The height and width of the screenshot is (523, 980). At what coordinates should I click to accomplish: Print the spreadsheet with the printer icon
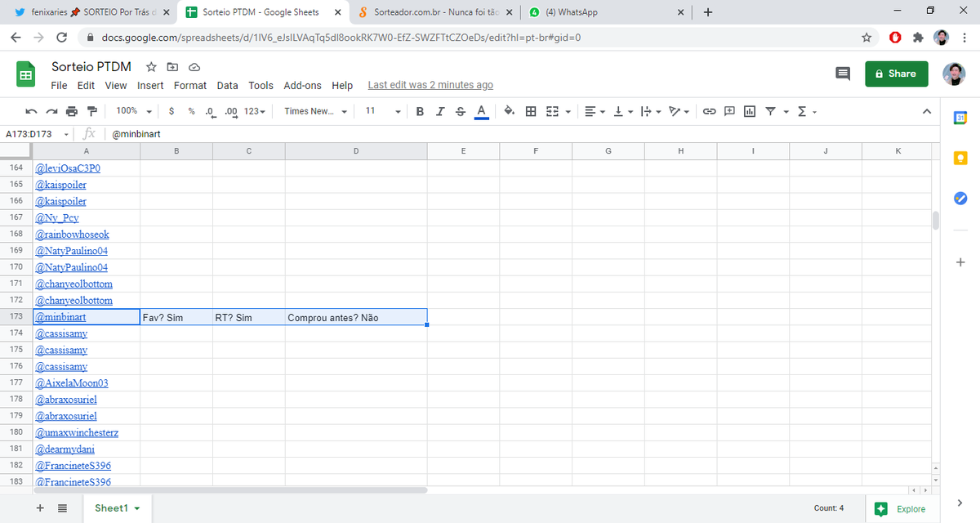coord(72,111)
